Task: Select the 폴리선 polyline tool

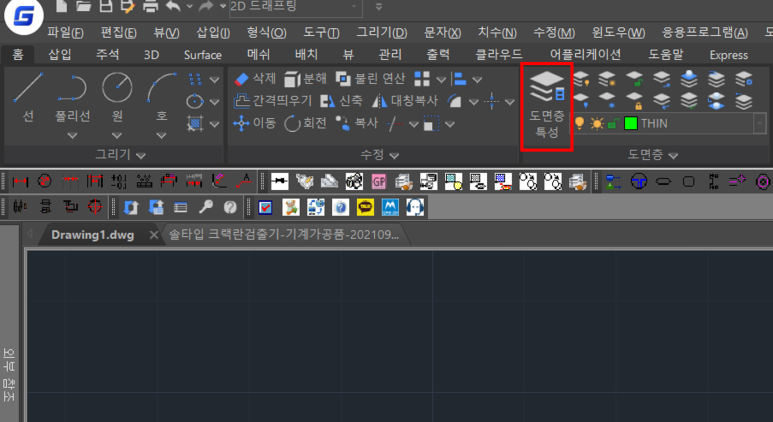Action: pyautogui.click(x=72, y=98)
